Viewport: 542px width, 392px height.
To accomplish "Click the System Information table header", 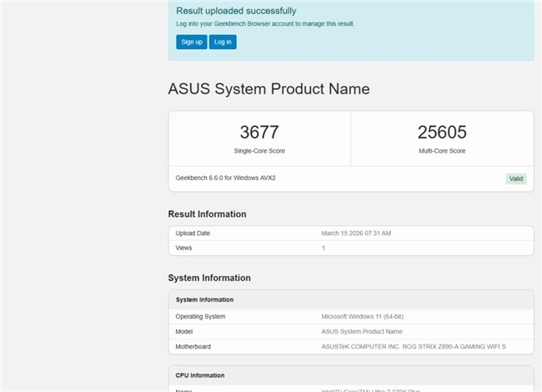I will pos(204,299).
